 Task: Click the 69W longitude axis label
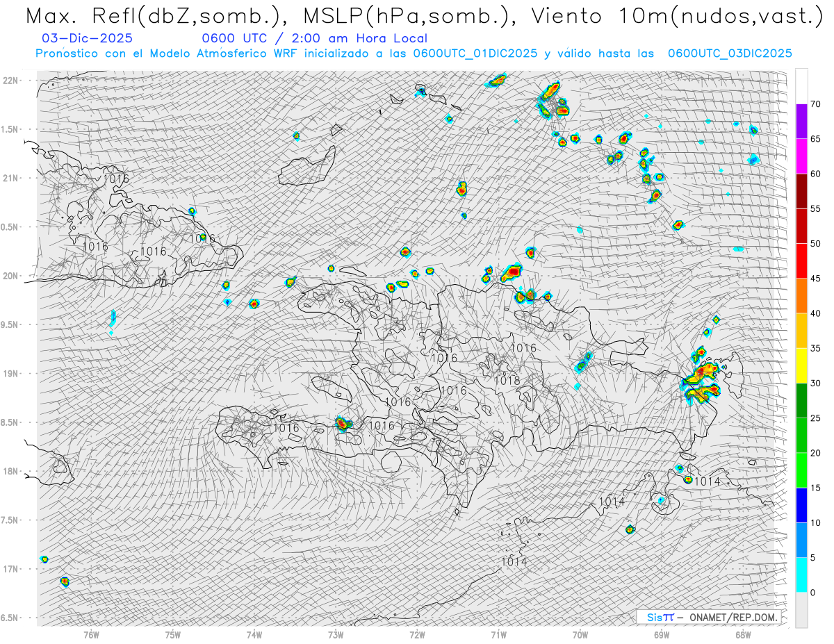[662, 634]
